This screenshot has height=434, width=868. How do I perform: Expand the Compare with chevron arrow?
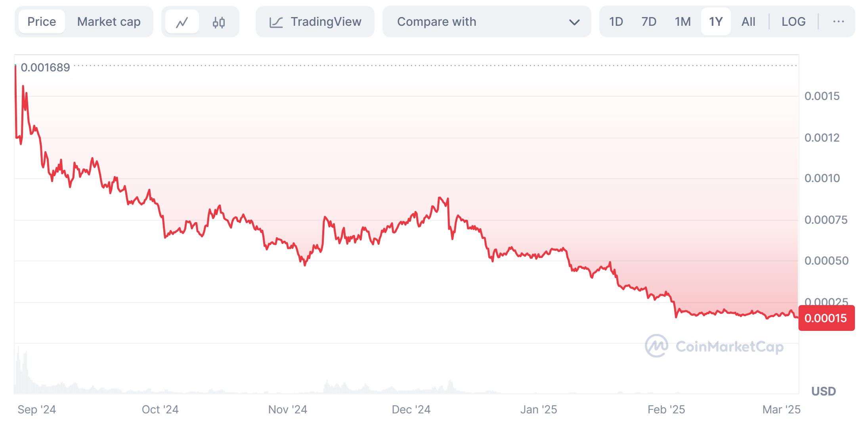[x=574, y=22]
